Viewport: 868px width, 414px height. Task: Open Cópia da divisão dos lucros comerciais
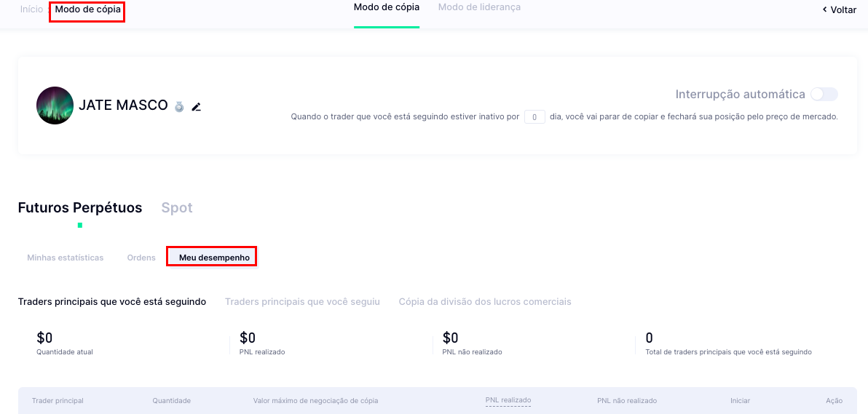[485, 302]
